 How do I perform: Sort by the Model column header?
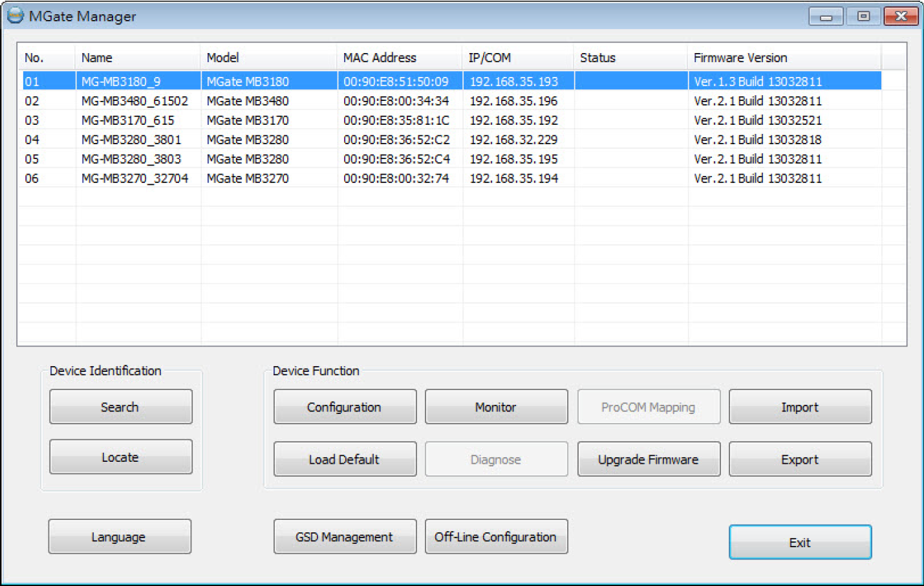point(268,58)
